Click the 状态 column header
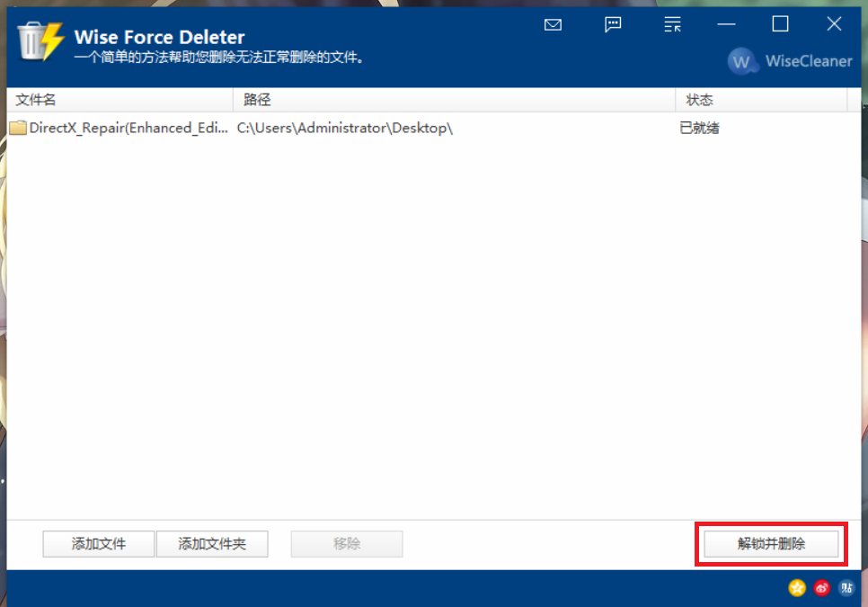The height and width of the screenshot is (607, 868). 700,100
